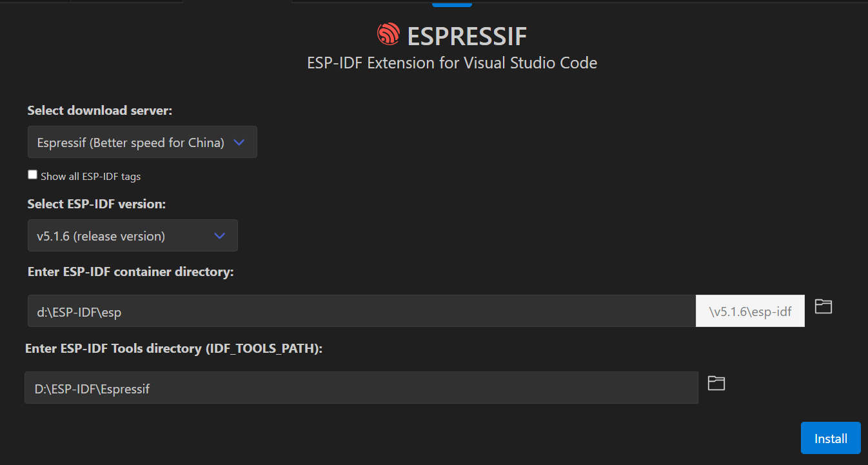Image resolution: width=868 pixels, height=465 pixels.
Task: Browse for ESP-IDF container directory folder
Action: pos(824,306)
